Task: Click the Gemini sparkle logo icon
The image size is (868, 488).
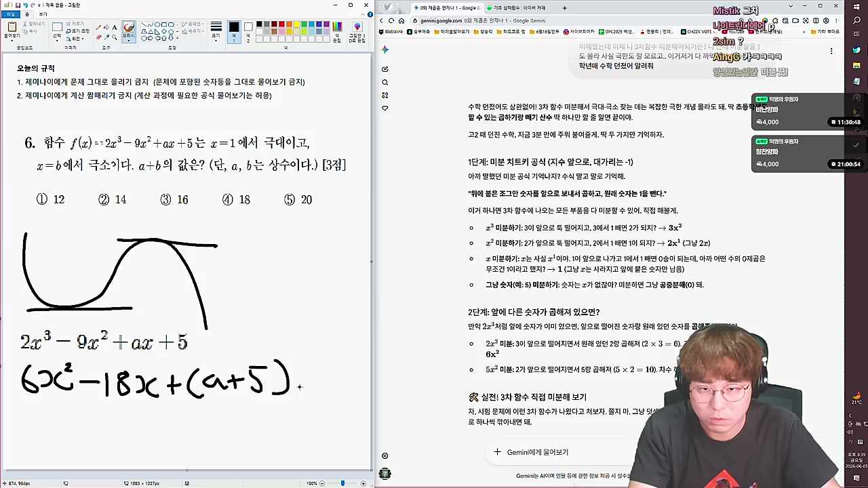Action: [x=384, y=49]
